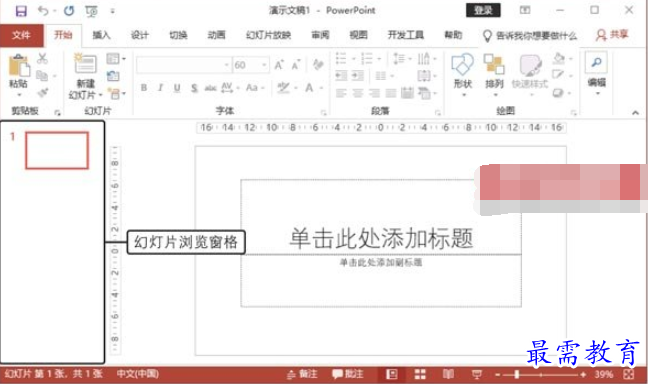This screenshot has height=384, width=648.
Task: Decrease the font size
Action: 296,65
